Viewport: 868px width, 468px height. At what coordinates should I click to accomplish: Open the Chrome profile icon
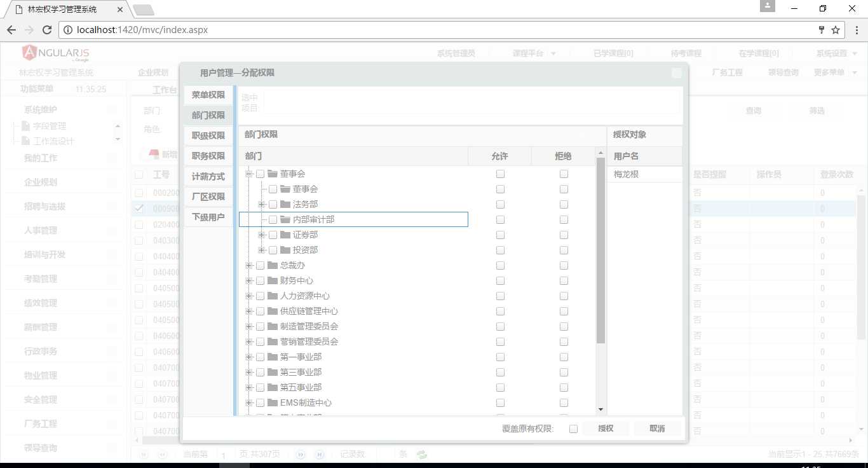[768, 6]
